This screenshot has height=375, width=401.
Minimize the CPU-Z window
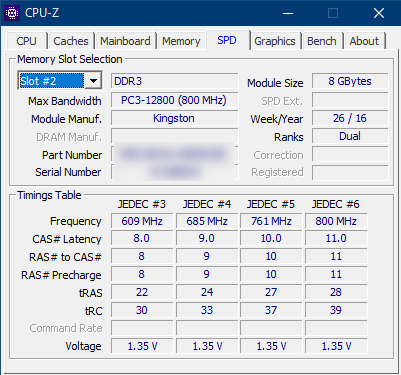[288, 13]
